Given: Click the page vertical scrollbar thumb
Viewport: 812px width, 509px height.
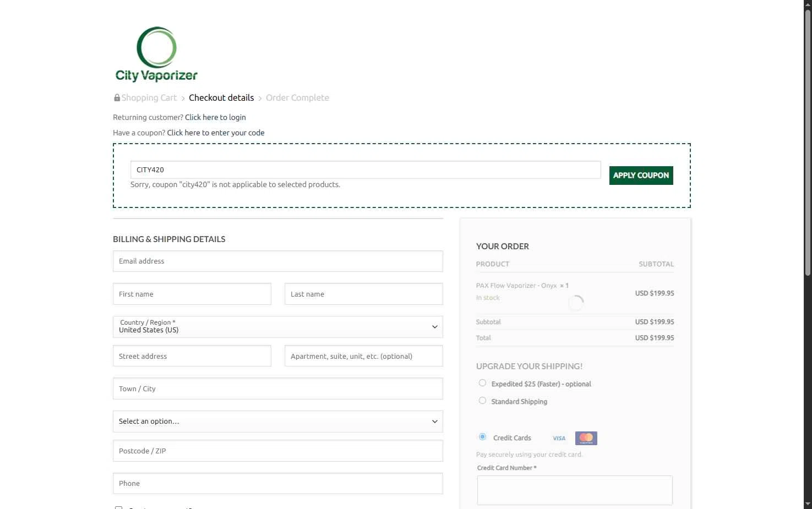Looking at the screenshot, I should pyautogui.click(x=808, y=142).
